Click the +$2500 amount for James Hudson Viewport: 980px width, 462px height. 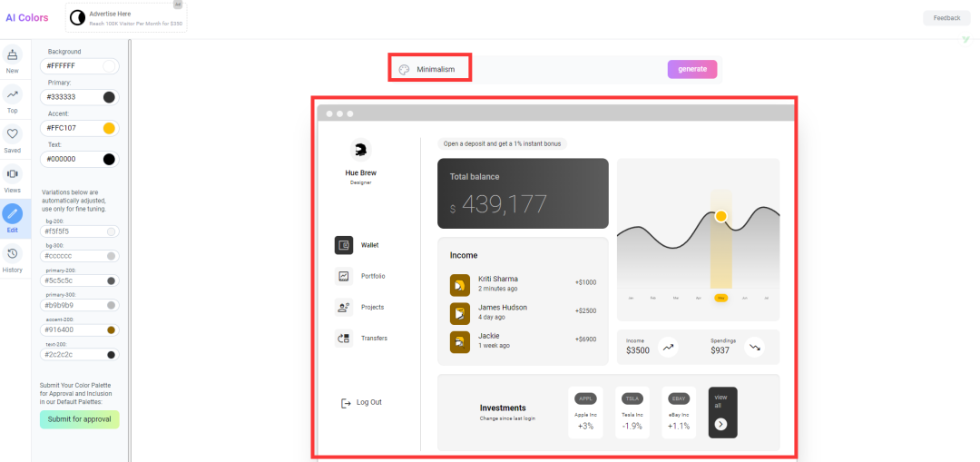(585, 310)
